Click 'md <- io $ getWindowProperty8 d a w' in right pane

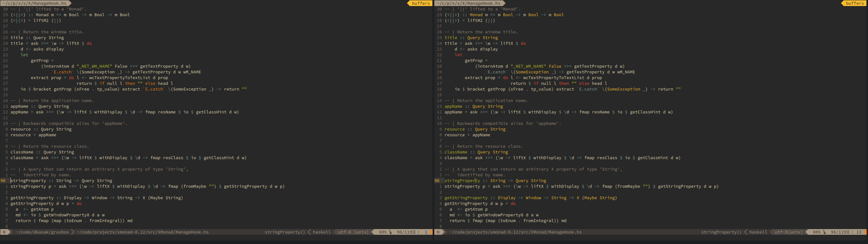(494, 215)
